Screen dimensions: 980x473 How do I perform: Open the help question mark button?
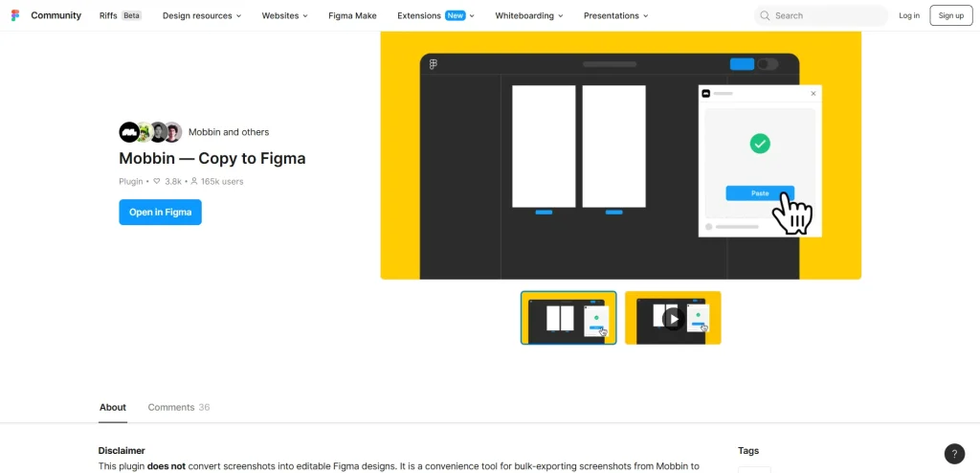(x=954, y=454)
